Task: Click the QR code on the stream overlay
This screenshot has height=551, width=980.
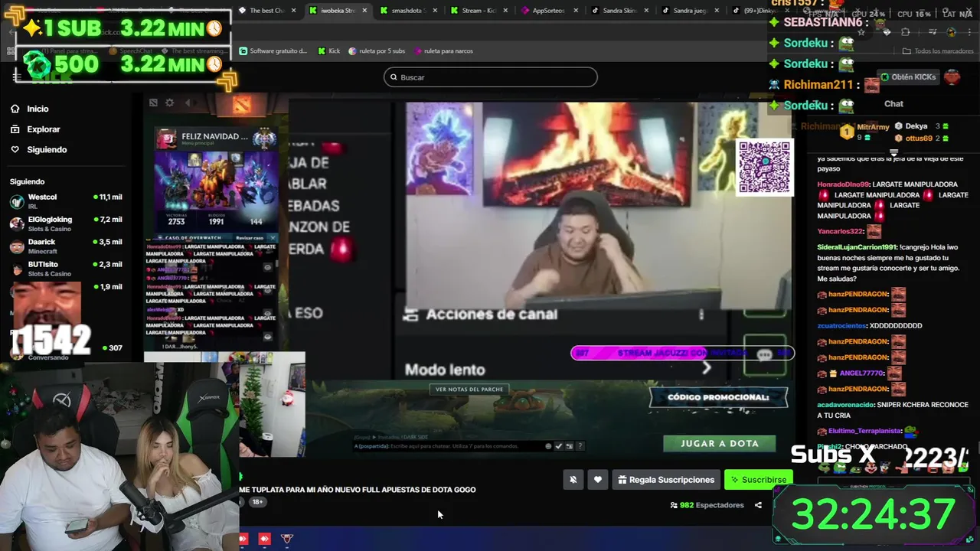Action: [x=764, y=167]
